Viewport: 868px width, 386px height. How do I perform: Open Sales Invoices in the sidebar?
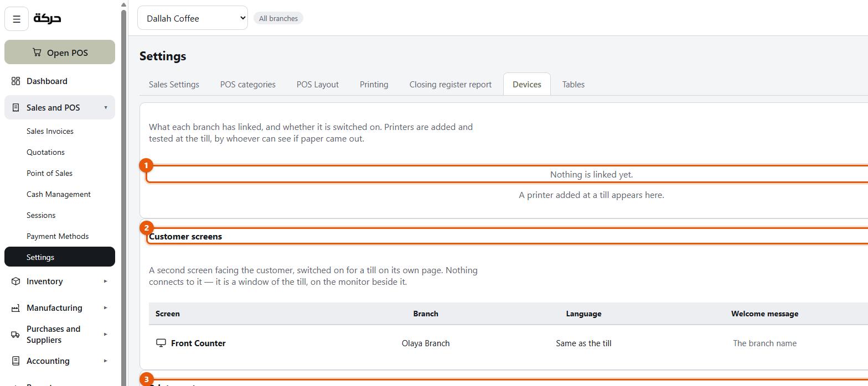(50, 131)
